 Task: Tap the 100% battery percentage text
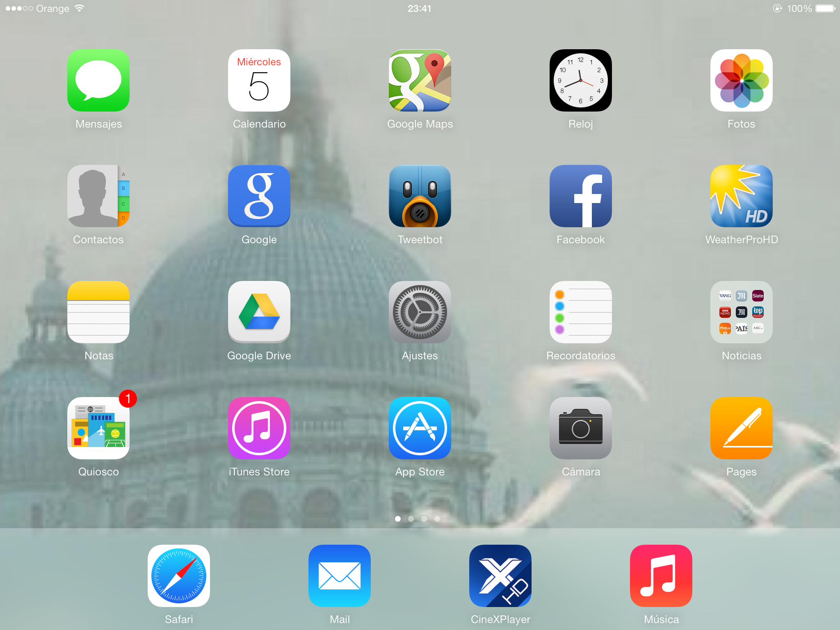(799, 9)
